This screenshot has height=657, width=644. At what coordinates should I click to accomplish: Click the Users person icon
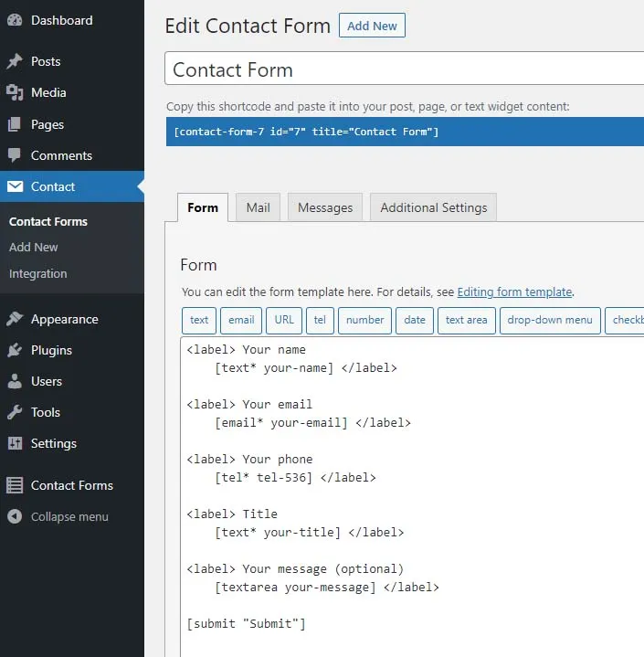point(15,381)
